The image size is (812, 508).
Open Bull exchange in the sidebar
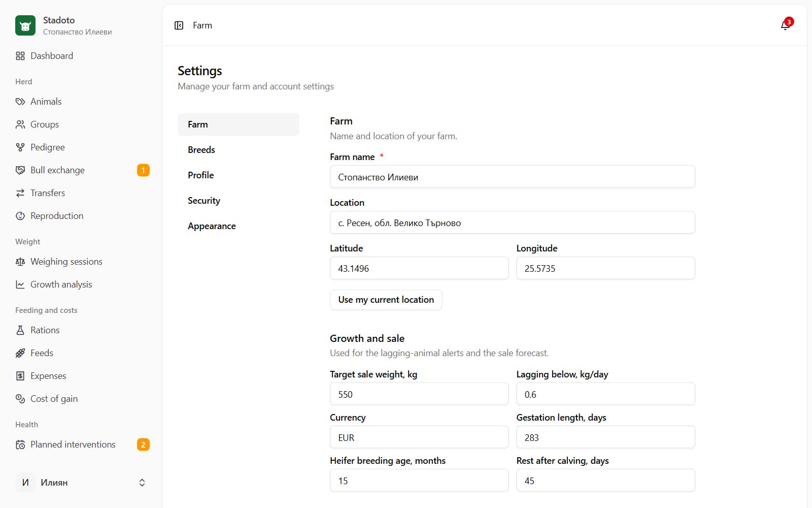click(x=82, y=170)
